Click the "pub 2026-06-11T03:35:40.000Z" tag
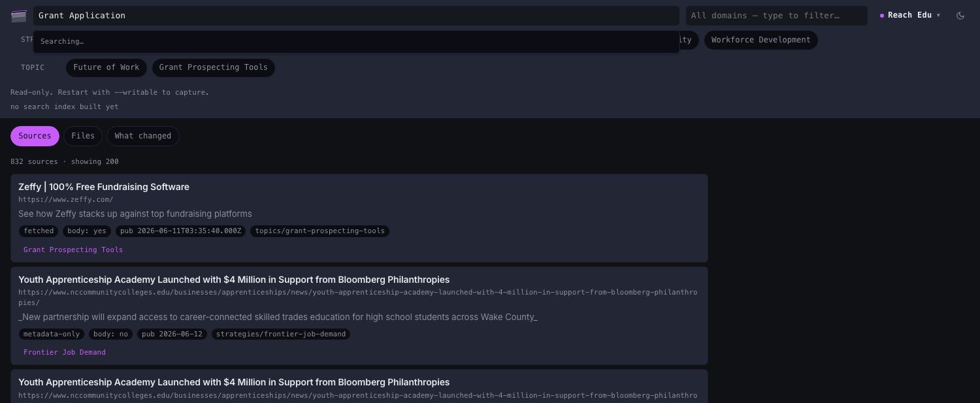Image resolution: width=980 pixels, height=403 pixels. point(181,231)
